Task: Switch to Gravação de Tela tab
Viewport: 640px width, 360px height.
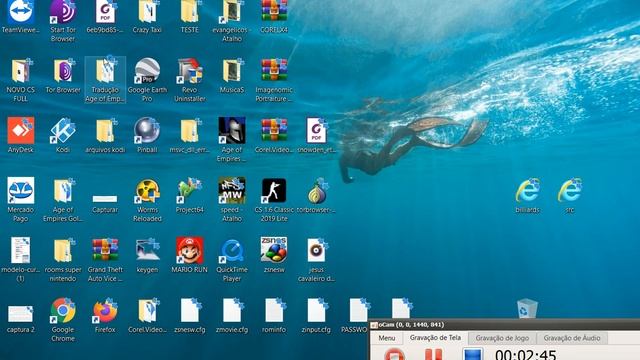Action: (x=435, y=338)
